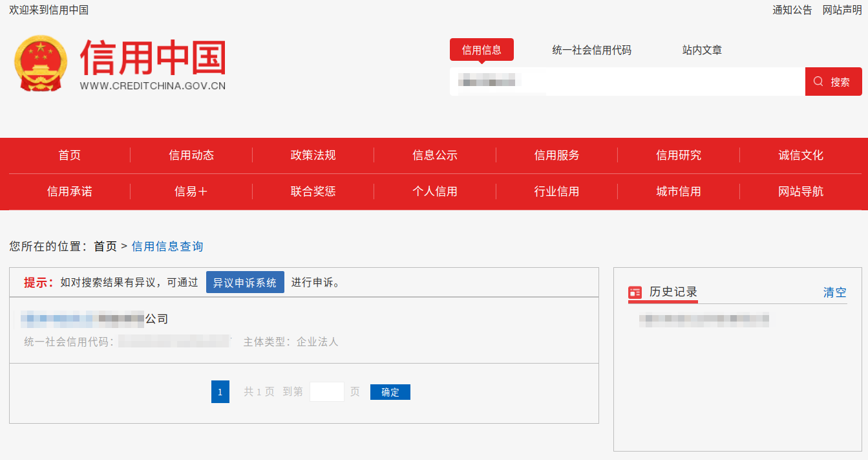Image resolution: width=868 pixels, height=460 pixels.
Task: Switch to 站内文章 search tab
Action: 702,50
